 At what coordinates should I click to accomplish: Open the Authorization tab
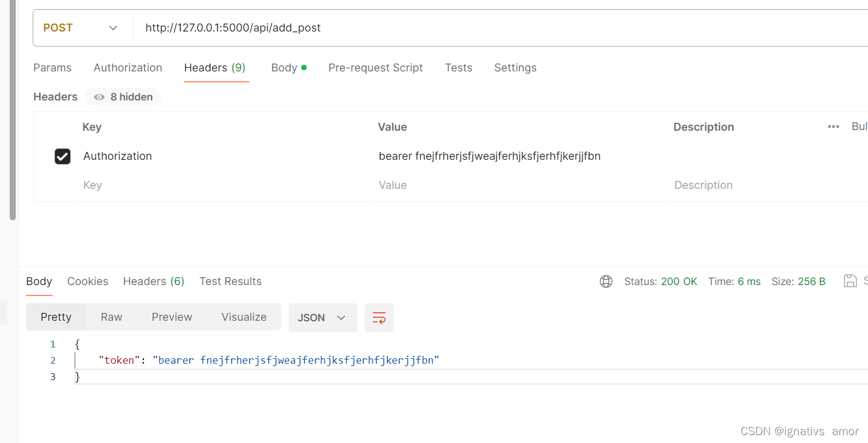[128, 68]
